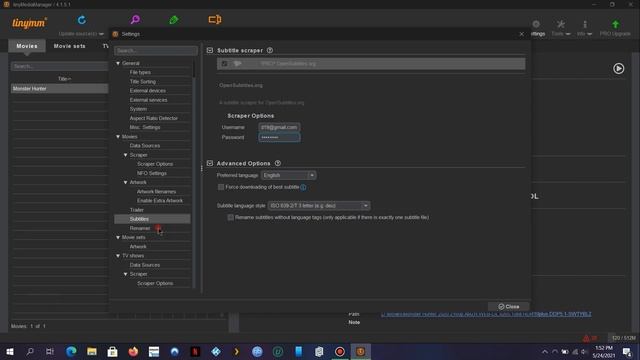Click the settings search box
The height and width of the screenshot is (360, 640).
tap(156, 51)
